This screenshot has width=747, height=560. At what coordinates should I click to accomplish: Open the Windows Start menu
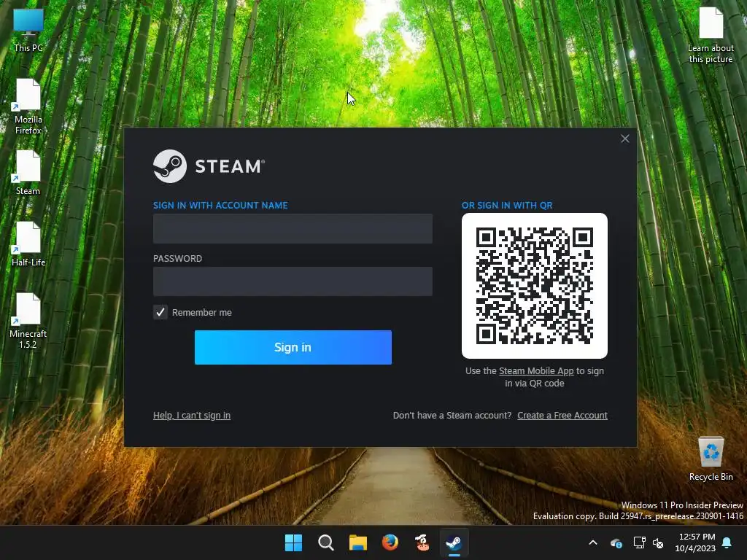[x=293, y=542]
